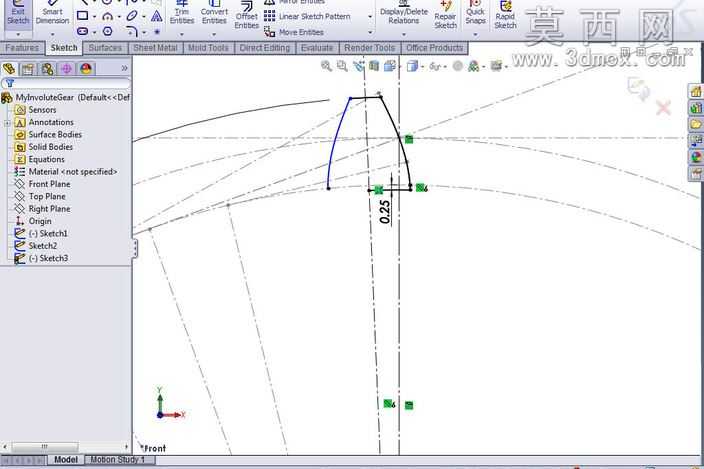Click the Convert Entities tool
Screen dimensions: 704x469
pos(214,13)
